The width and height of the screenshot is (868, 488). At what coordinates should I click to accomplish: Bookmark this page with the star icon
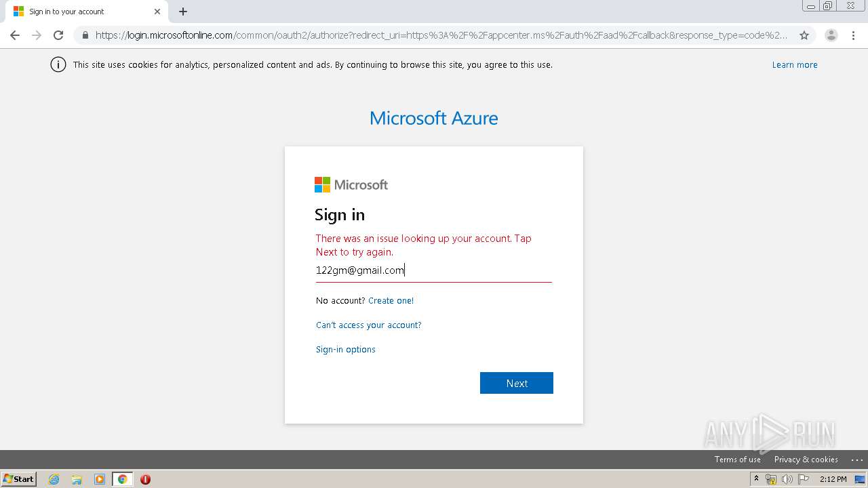[x=804, y=35]
